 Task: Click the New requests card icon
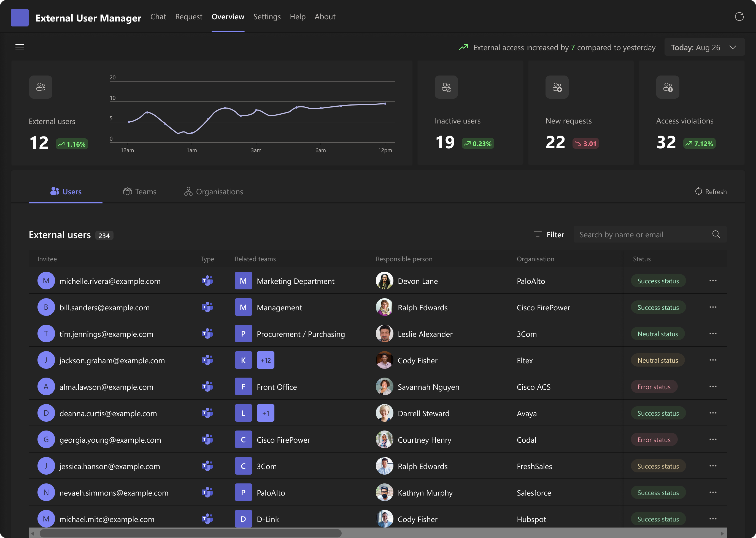coord(557,87)
